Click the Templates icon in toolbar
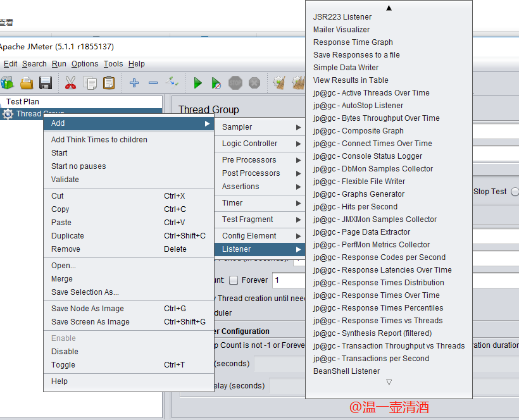 tap(7, 83)
